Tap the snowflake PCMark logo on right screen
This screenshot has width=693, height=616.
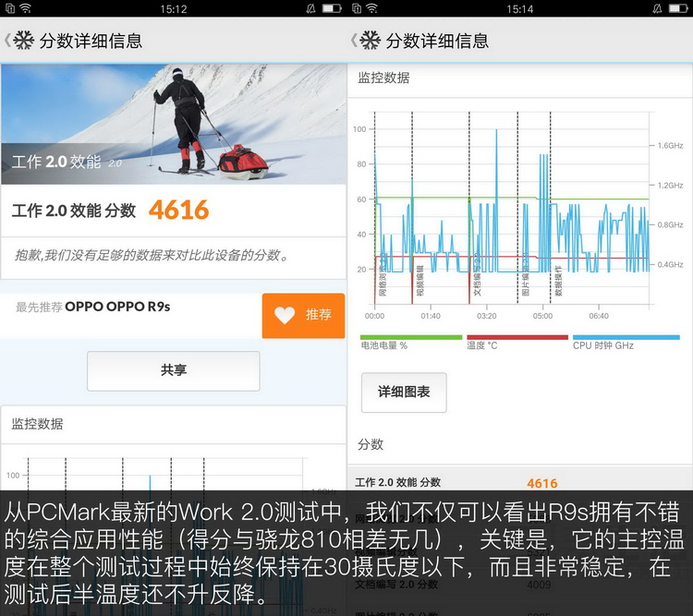370,41
